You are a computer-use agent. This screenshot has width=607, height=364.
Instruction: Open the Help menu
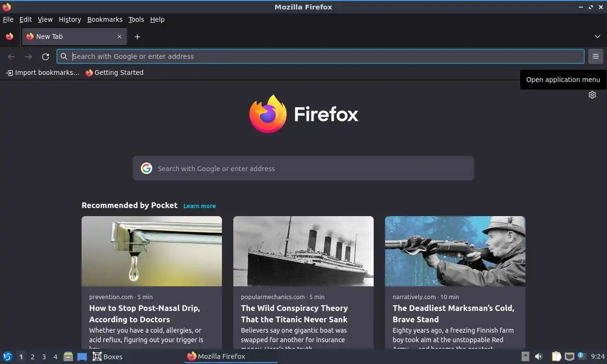coord(157,19)
